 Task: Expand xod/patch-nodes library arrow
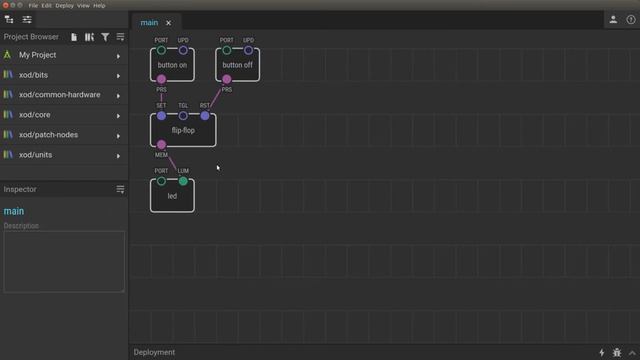[x=118, y=136]
